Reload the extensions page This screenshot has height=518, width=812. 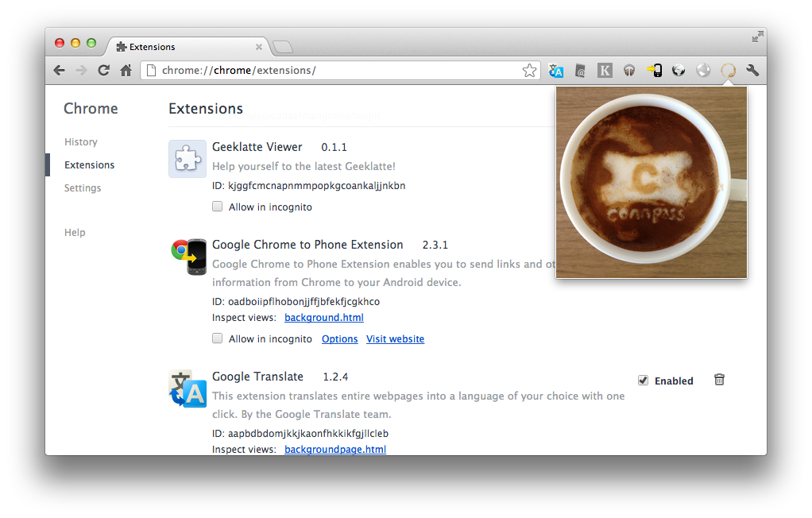pos(103,71)
